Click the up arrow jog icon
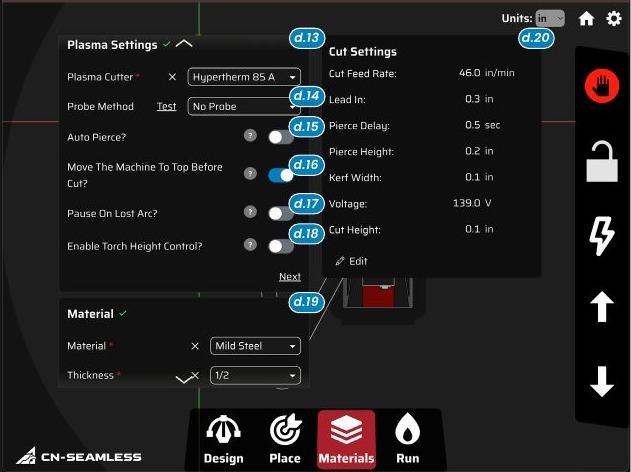 [602, 307]
